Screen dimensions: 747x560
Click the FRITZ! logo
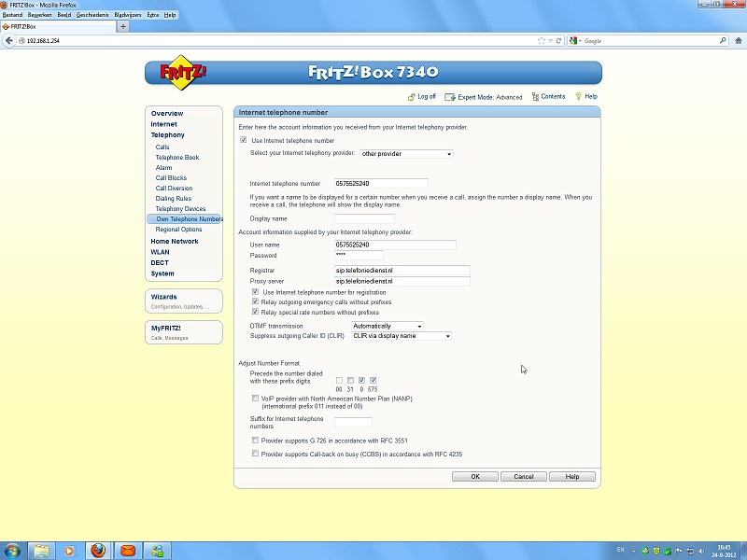click(182, 73)
